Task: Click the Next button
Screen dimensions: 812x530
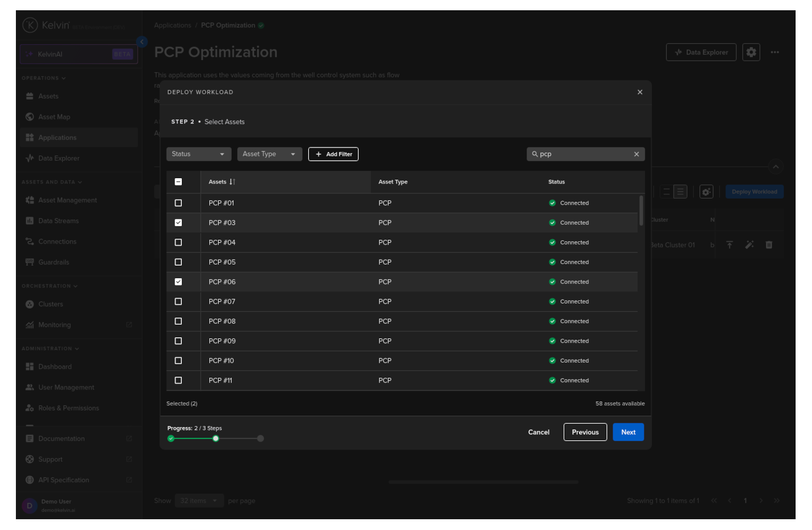Action: [627, 432]
